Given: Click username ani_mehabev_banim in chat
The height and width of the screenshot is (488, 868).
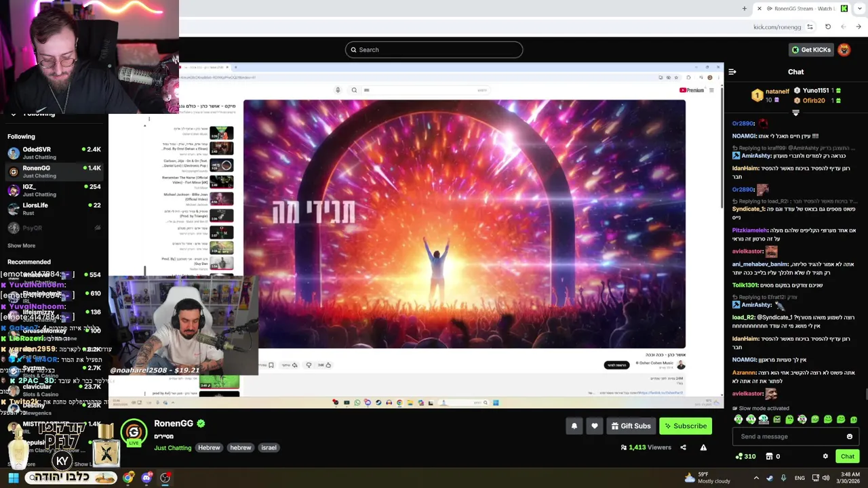Looking at the screenshot, I should pyautogui.click(x=760, y=264).
